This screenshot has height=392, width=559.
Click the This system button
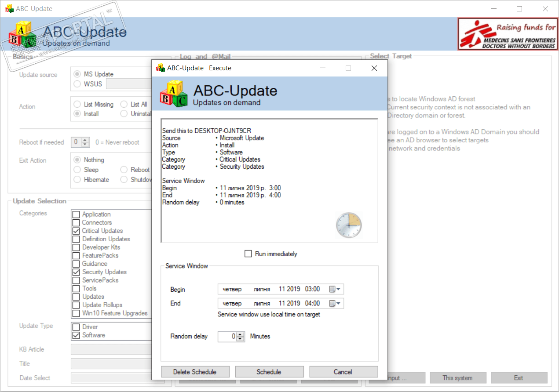point(458,378)
